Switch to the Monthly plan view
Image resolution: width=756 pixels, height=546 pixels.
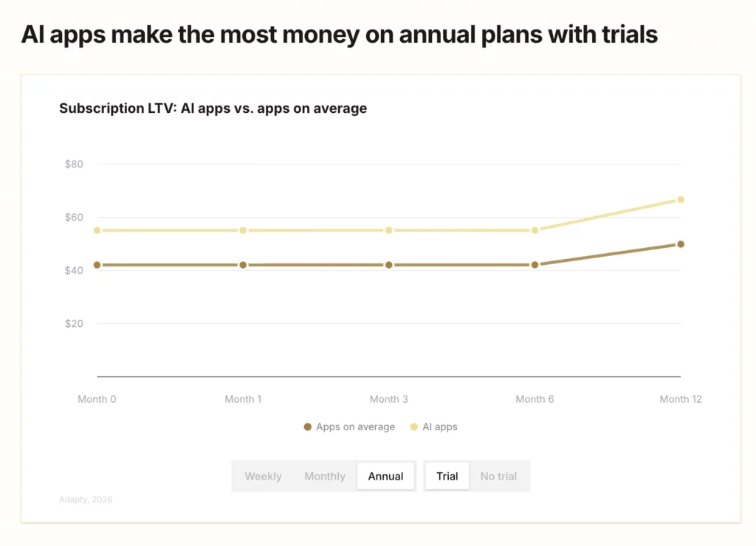pos(325,476)
